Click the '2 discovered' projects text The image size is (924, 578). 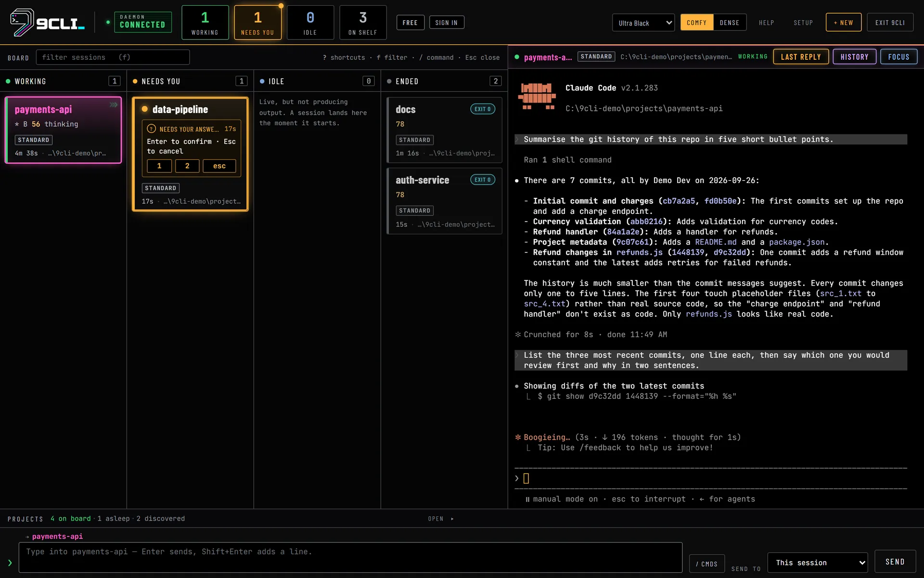(x=161, y=519)
